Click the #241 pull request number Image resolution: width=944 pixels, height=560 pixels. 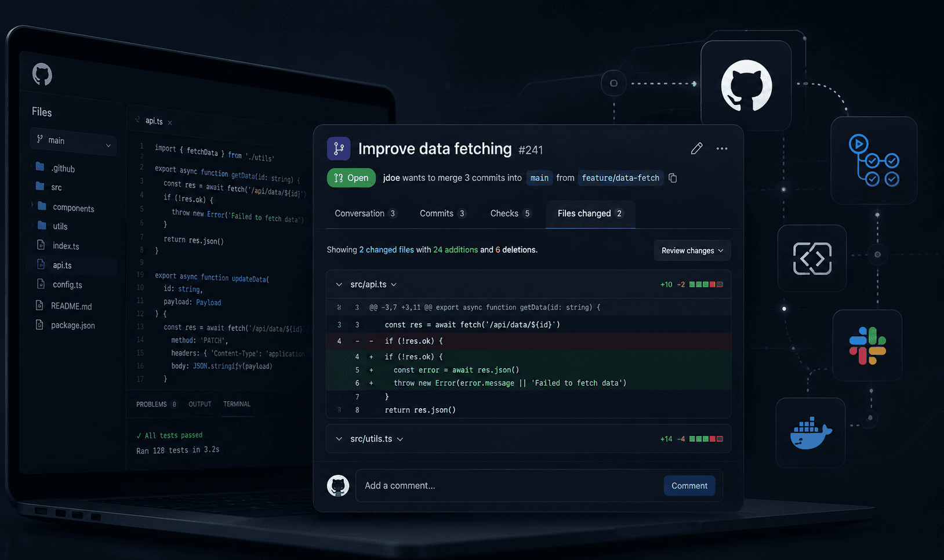click(531, 150)
